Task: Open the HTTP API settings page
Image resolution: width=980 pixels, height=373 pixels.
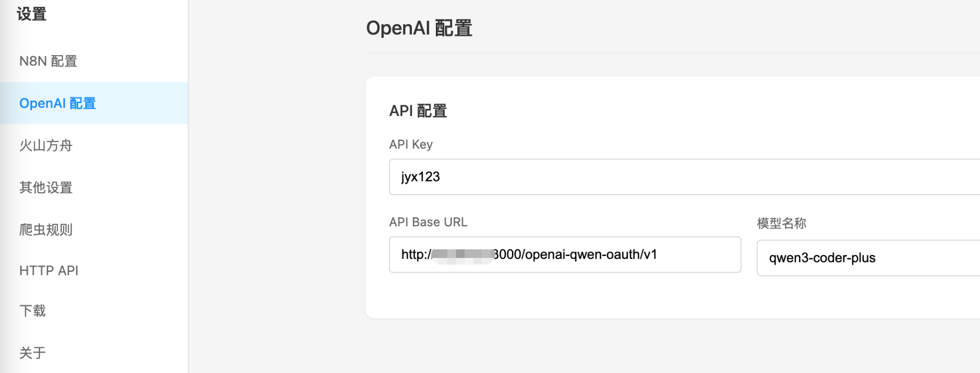Action: pos(48,270)
